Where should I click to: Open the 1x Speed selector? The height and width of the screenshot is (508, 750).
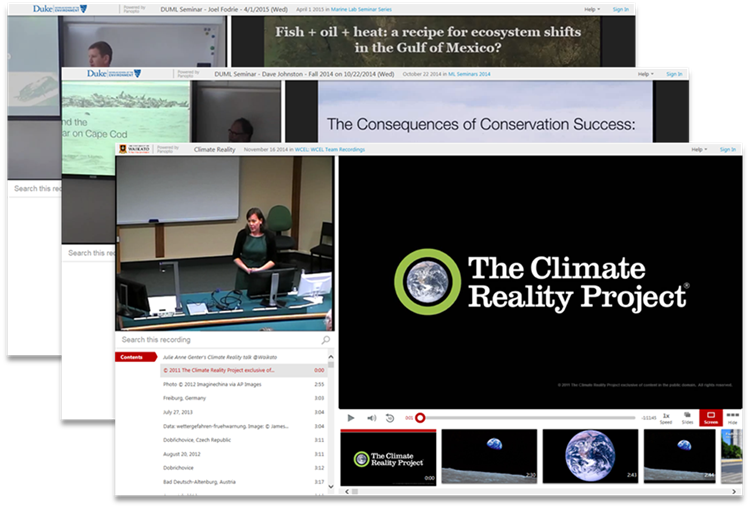(666, 418)
